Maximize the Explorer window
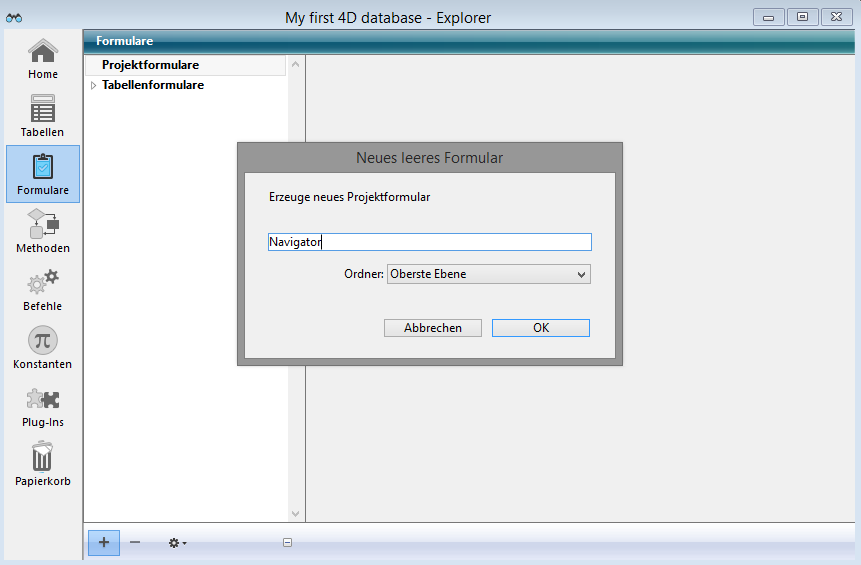The width and height of the screenshot is (861, 565). [x=802, y=17]
